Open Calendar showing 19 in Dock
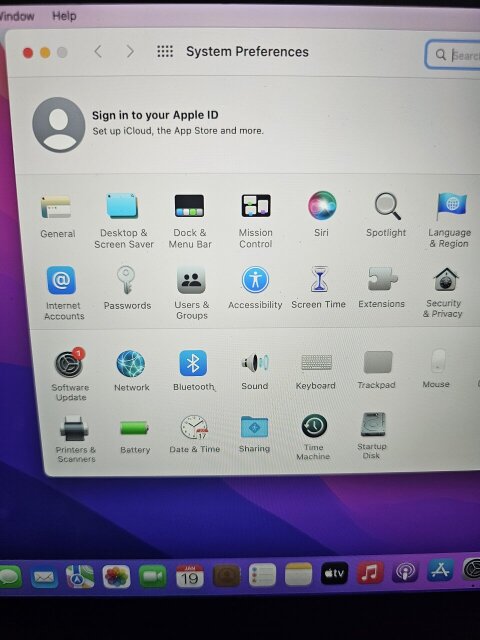This screenshot has width=480, height=640. [189, 576]
